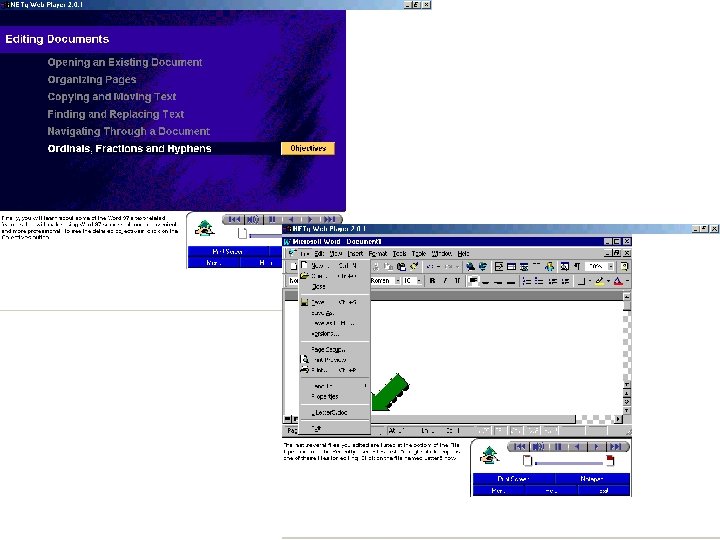The width and height of the screenshot is (720, 540).
Task: Expand the Send To submenu in File menu
Action: coord(335,386)
